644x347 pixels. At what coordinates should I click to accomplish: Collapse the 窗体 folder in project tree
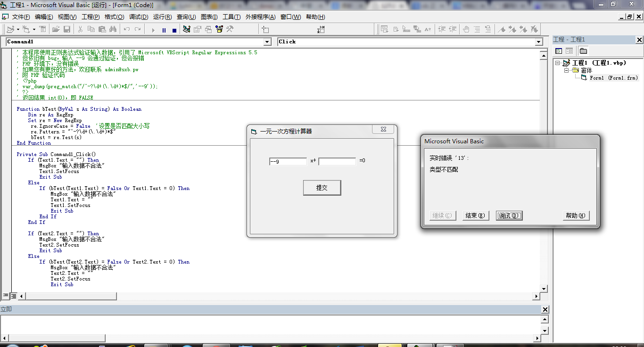[x=567, y=70]
